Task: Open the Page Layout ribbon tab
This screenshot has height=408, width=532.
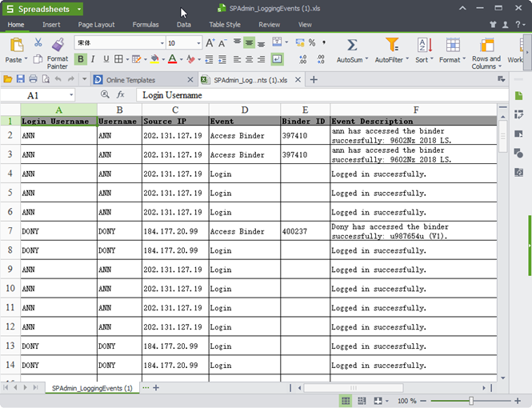Action: [96, 25]
